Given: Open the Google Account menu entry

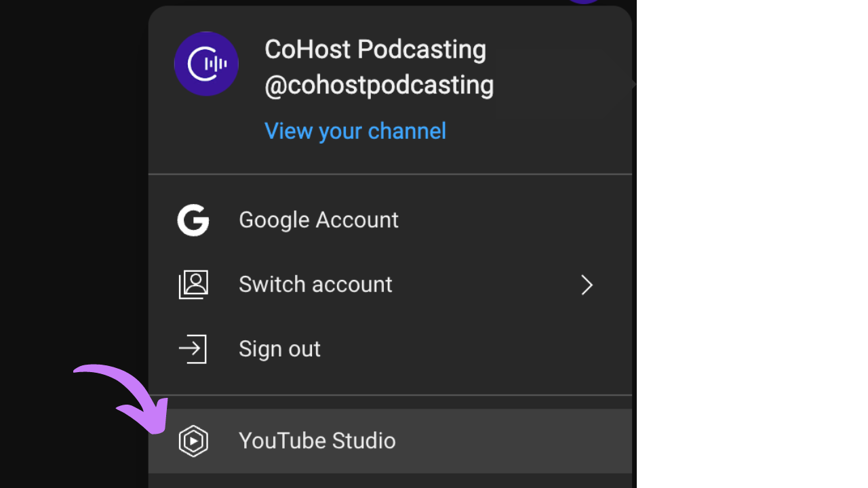Looking at the screenshot, I should click(390, 220).
